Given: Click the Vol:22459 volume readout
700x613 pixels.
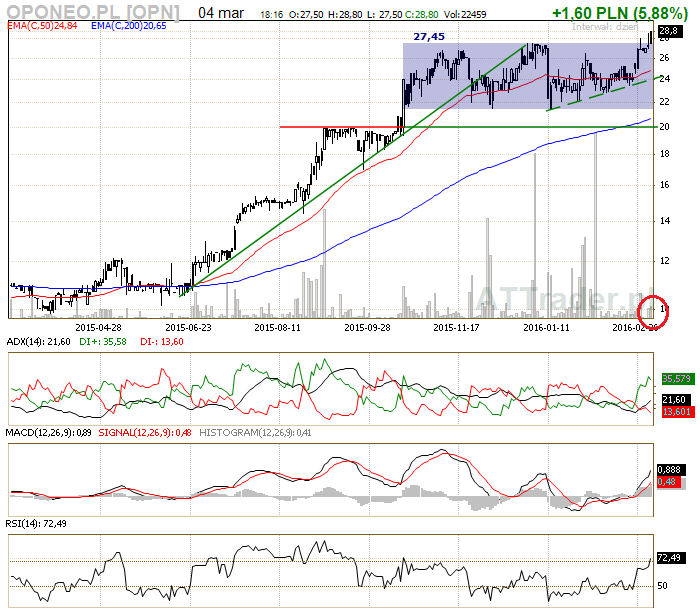Looking at the screenshot, I should click(465, 15).
